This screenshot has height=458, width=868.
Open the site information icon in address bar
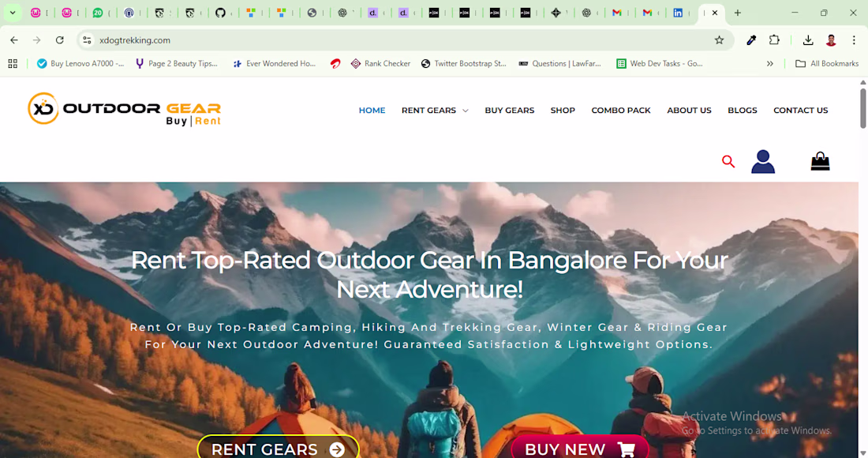pos(87,39)
